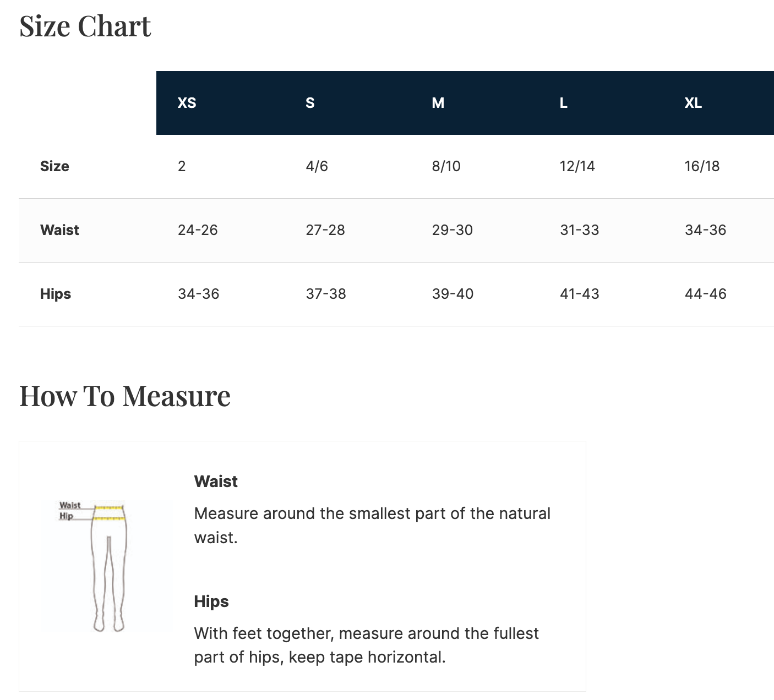Click the Size Chart heading
The width and height of the screenshot is (774, 700).
[x=85, y=26]
